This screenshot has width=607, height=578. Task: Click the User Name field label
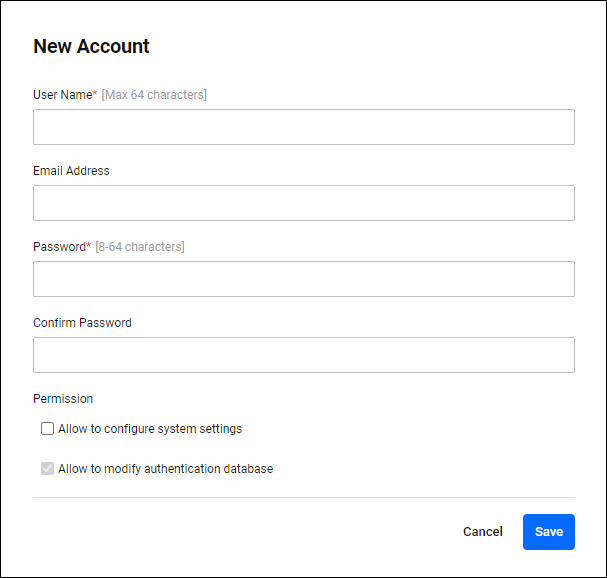click(61, 95)
